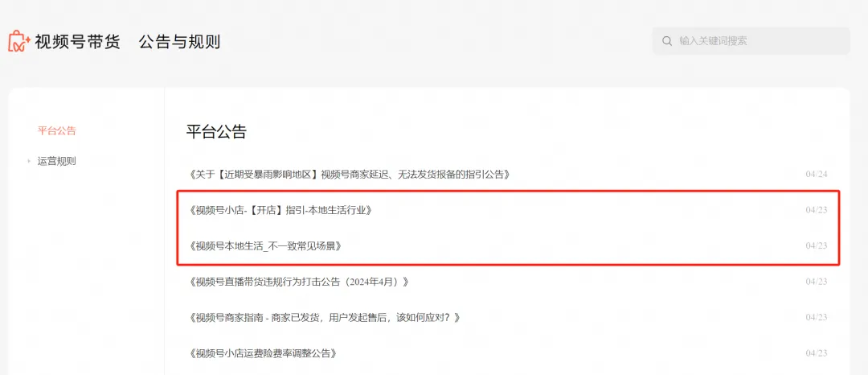This screenshot has height=375, width=868.
Task: Expand the 运营规则 tree arrow
Action: coord(29,161)
